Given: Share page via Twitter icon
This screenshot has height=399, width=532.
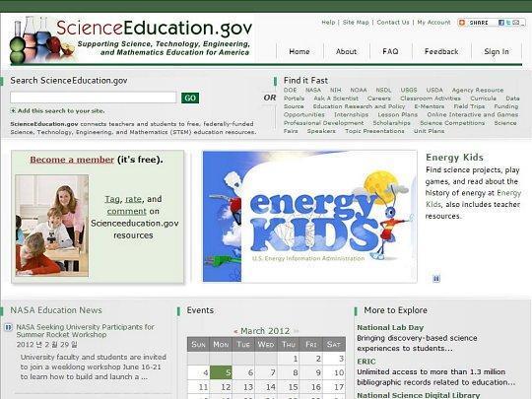Looking at the screenshot, I should point(508,23).
